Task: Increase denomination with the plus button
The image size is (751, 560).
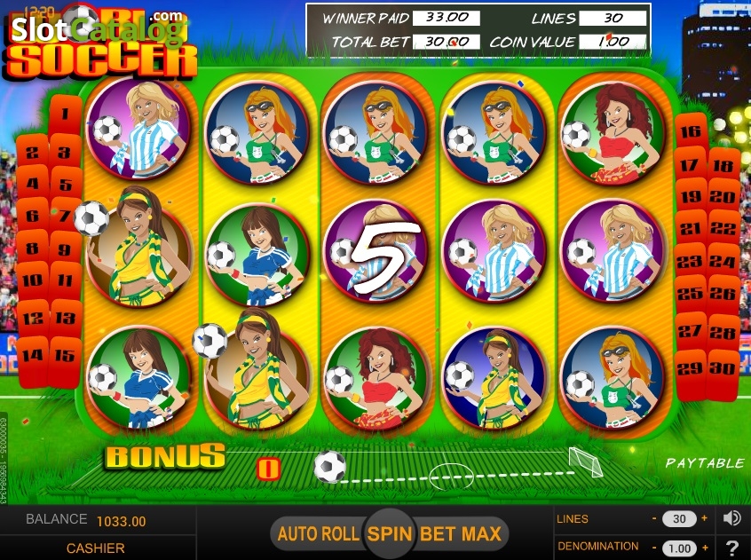Action: (x=705, y=548)
